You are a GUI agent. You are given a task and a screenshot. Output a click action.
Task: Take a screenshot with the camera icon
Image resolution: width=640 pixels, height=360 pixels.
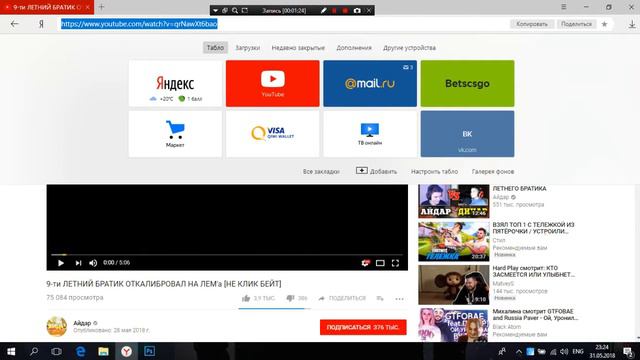click(x=357, y=10)
